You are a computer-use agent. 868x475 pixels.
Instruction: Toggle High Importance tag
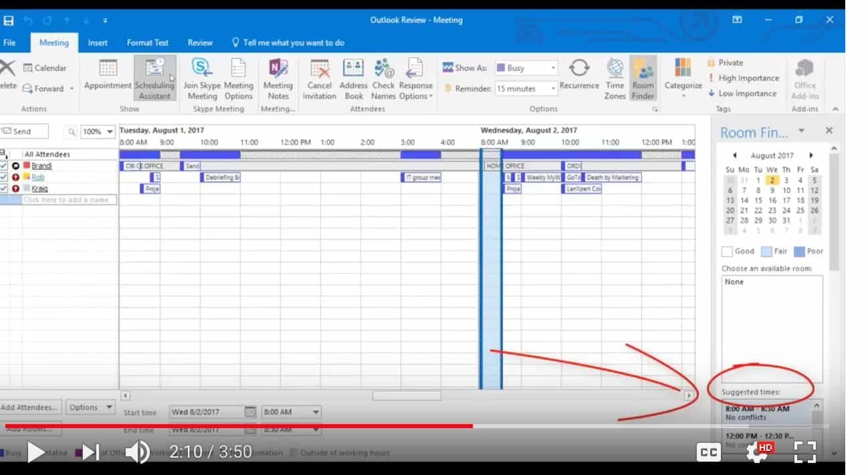742,78
